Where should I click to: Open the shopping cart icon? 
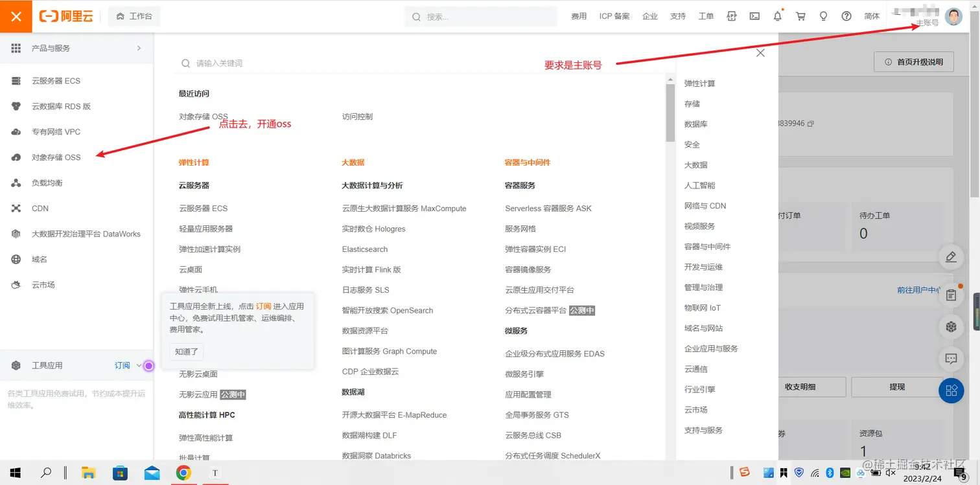[x=800, y=16]
